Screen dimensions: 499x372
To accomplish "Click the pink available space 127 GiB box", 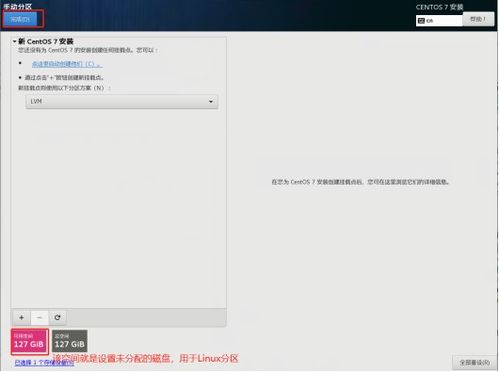I will point(30,341).
